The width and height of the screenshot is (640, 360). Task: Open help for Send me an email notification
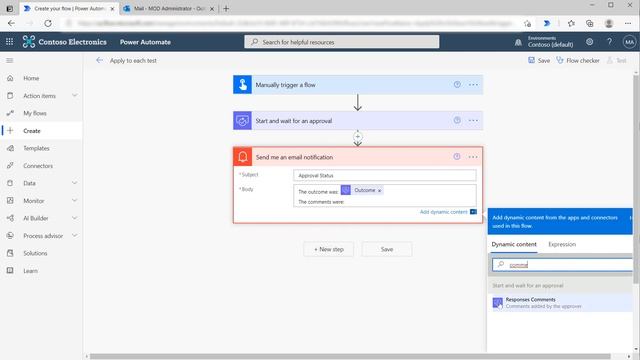[x=457, y=157]
